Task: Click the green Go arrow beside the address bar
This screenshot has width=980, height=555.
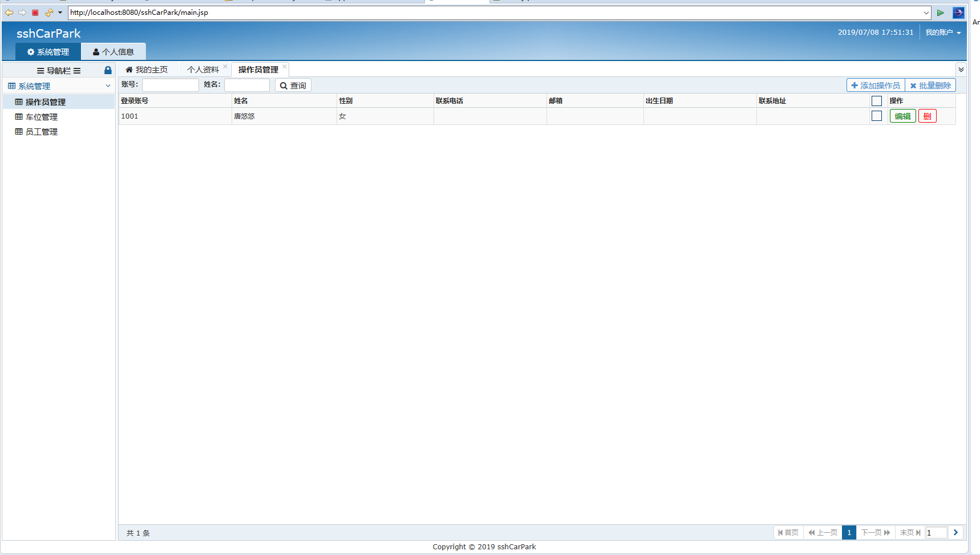Action: point(941,13)
